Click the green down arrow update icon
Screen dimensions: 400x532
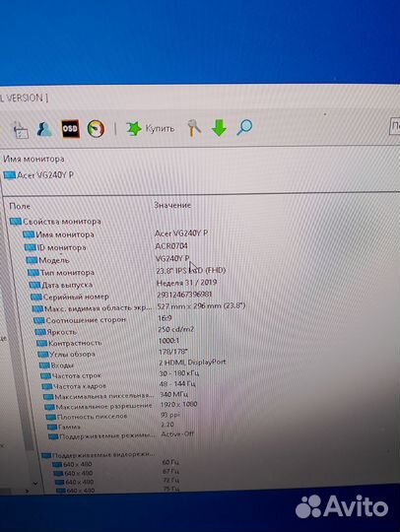coord(219,127)
